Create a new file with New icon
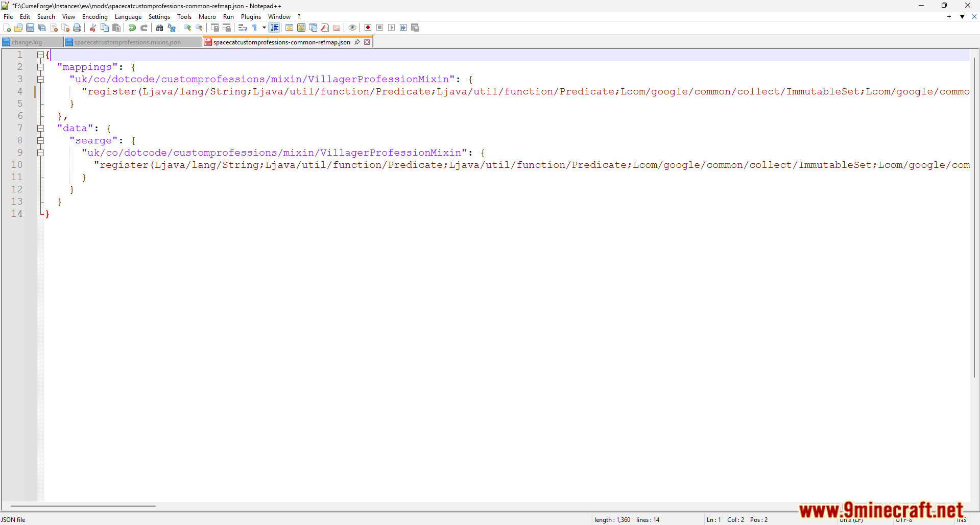 click(x=7, y=28)
